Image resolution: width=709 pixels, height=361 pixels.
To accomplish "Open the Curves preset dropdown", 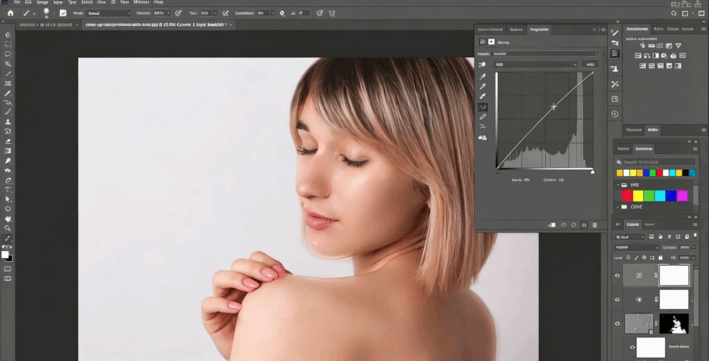I will point(546,53).
